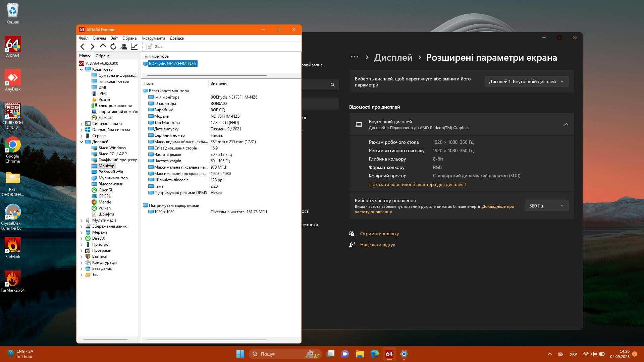This screenshot has width=644, height=362.
Task: Expand the DirectX tree node
Action: pos(81,239)
